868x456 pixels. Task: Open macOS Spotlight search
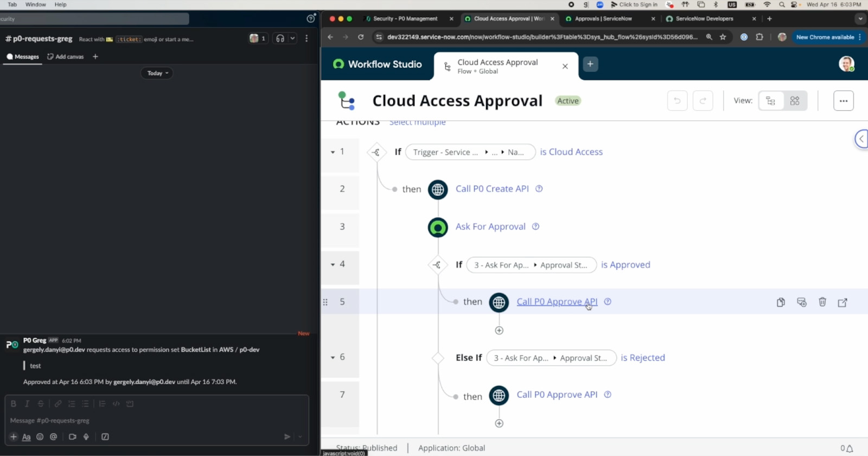tap(782, 4)
